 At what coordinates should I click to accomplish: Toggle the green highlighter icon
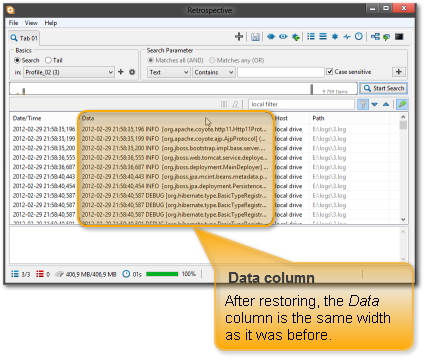[402, 104]
